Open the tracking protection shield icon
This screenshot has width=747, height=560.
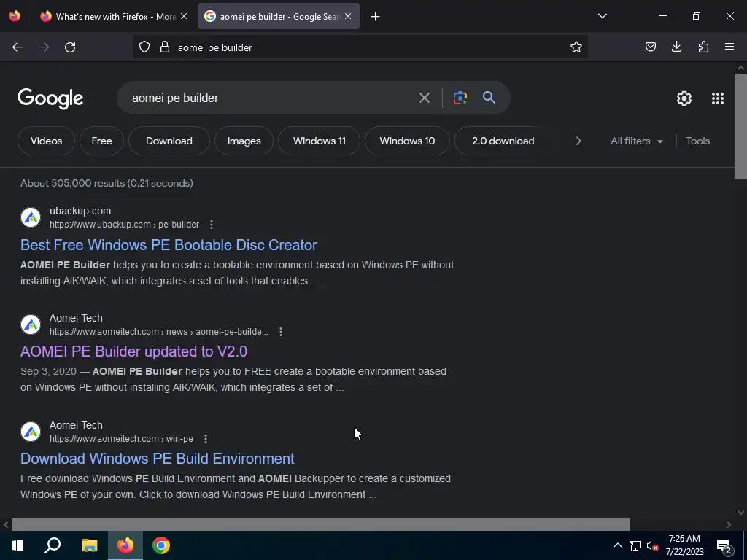click(x=144, y=47)
